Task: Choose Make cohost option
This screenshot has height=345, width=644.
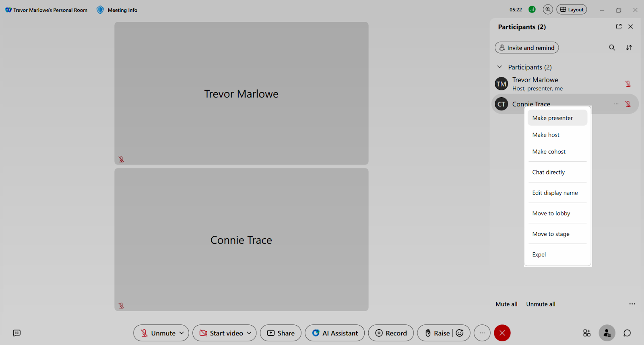Action: (557, 152)
